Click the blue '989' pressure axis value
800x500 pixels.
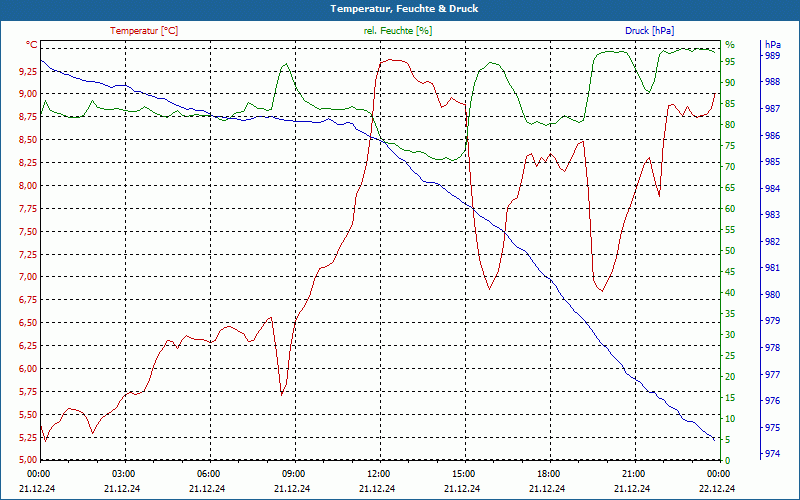772,56
